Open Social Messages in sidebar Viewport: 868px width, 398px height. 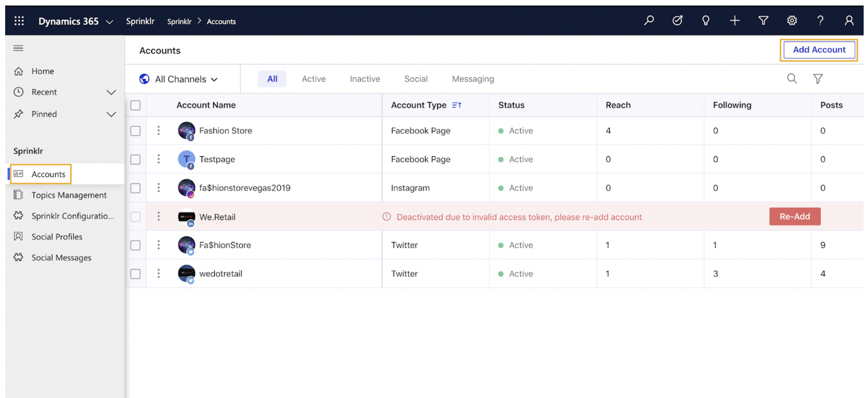click(x=65, y=258)
